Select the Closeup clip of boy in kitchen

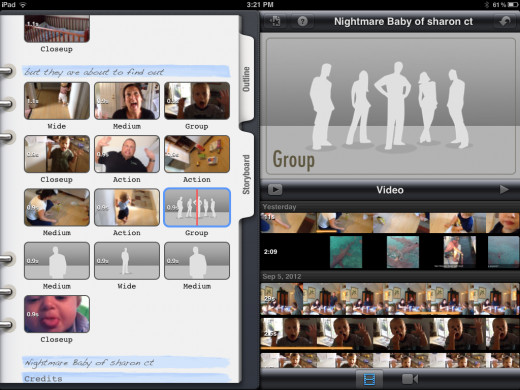click(57, 154)
